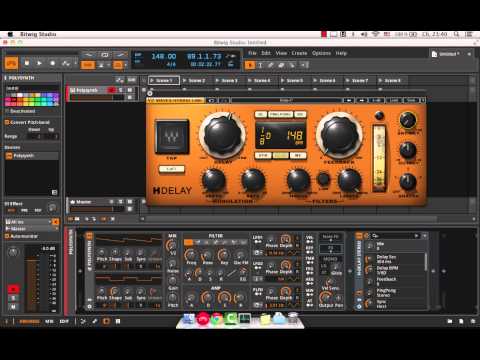Click the filter Reso knob in Polysynth

[x=207, y=255]
